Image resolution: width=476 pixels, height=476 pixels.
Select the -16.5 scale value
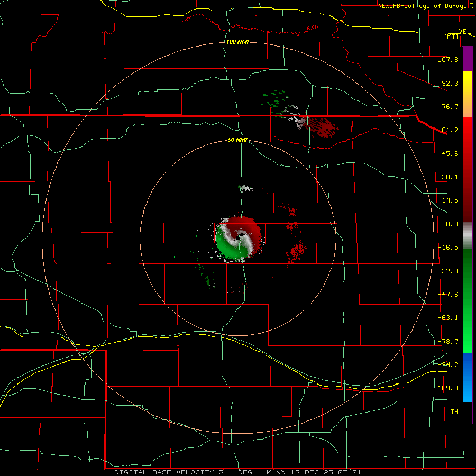pos(448,248)
